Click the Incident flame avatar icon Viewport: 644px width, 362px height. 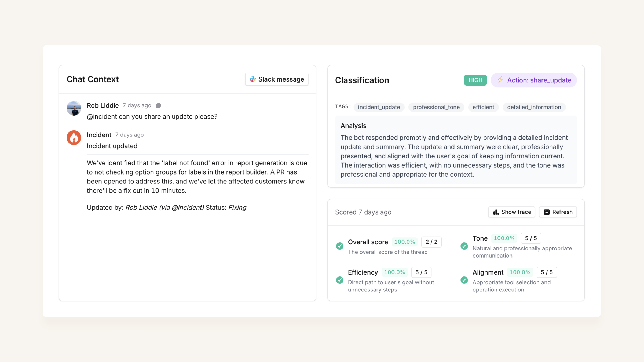pos(74,138)
